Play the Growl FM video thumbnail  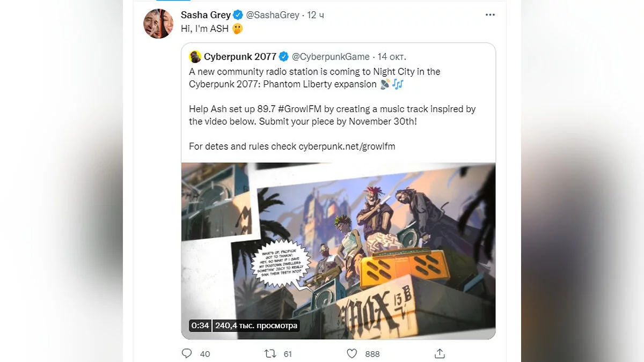[x=338, y=250]
